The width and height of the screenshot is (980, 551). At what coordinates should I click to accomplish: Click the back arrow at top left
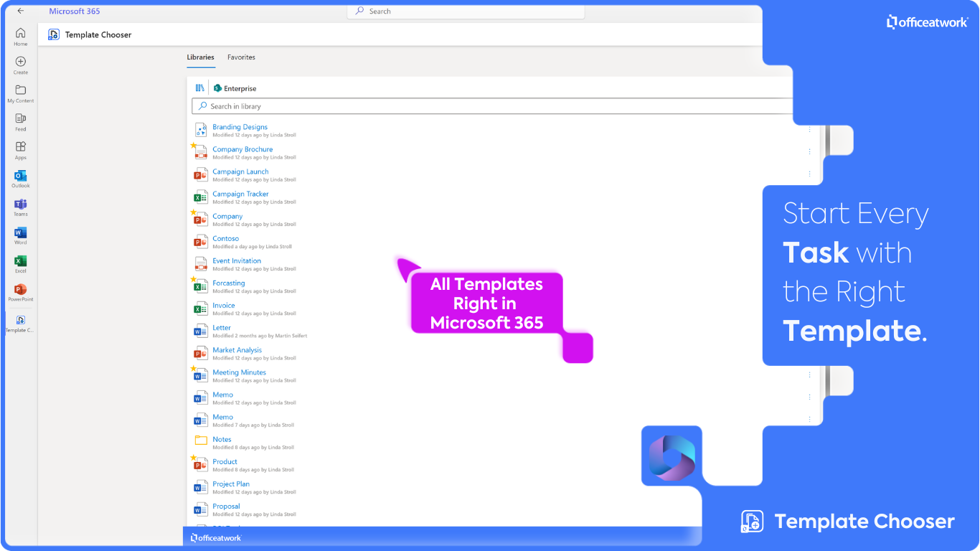(21, 11)
